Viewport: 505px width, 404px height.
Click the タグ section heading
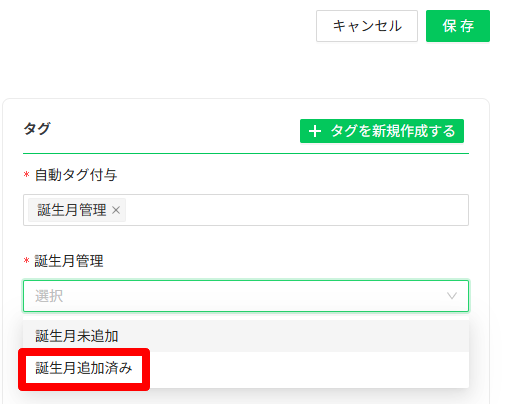[x=37, y=129]
